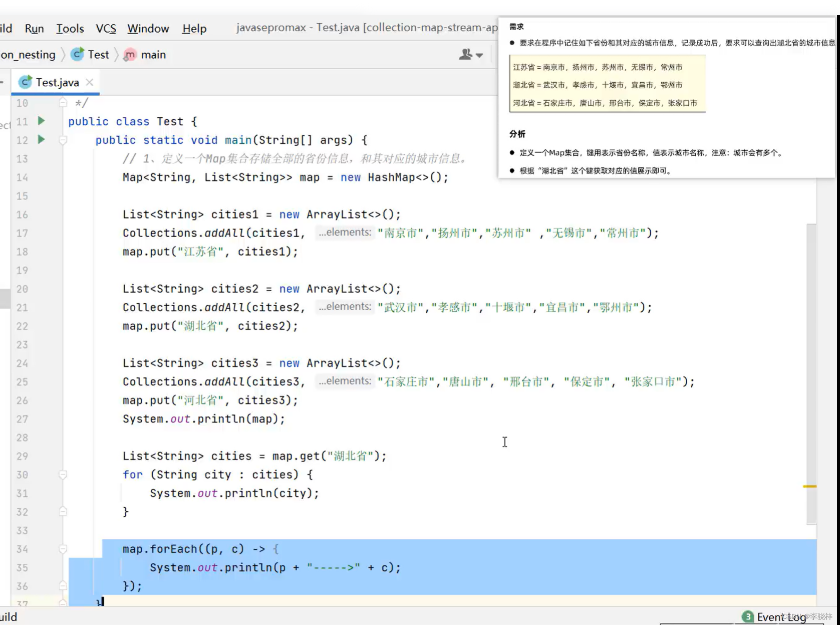Click line number 27 in gutter

[22, 419]
